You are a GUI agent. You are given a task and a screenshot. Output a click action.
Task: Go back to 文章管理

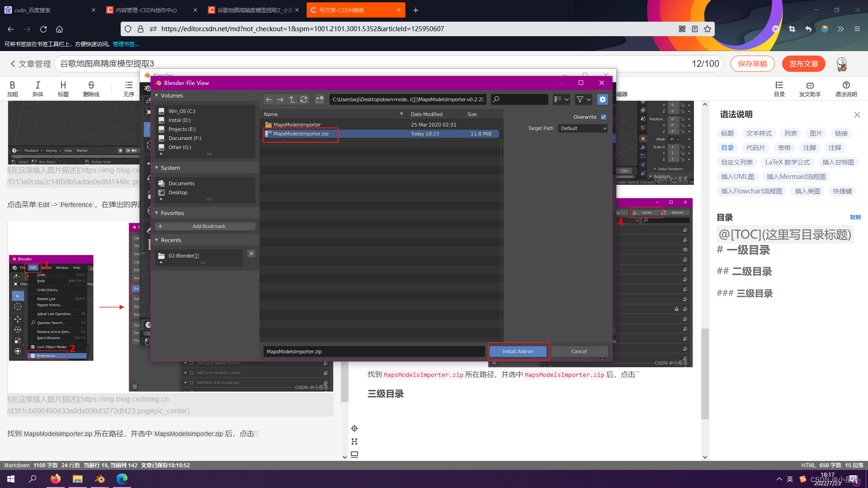(x=31, y=64)
